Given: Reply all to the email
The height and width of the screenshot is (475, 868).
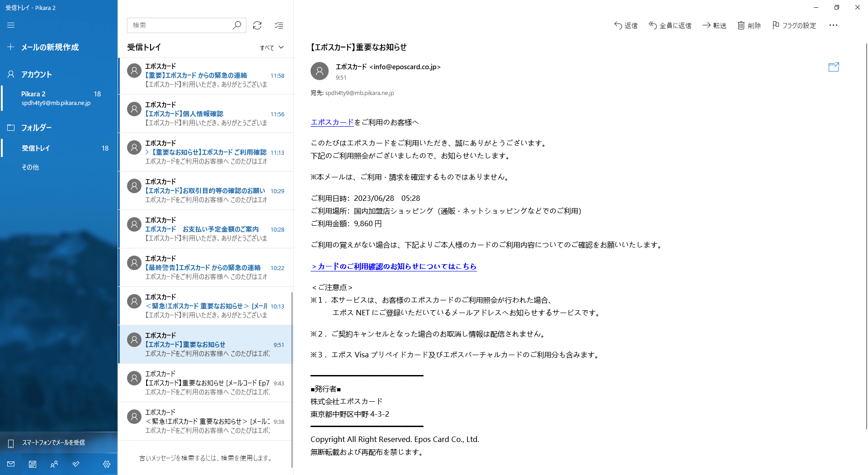Looking at the screenshot, I should 670,25.
